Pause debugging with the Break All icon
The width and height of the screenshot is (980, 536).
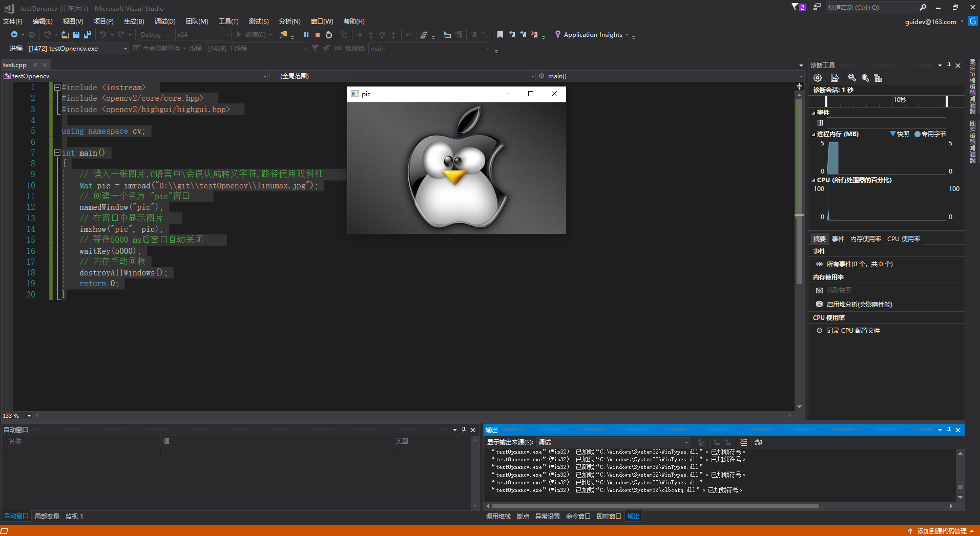(x=306, y=35)
